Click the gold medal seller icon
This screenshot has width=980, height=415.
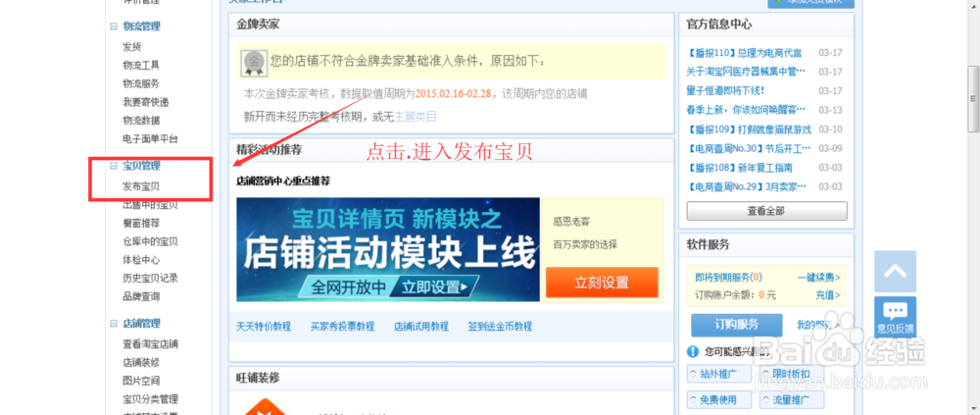pos(254,62)
